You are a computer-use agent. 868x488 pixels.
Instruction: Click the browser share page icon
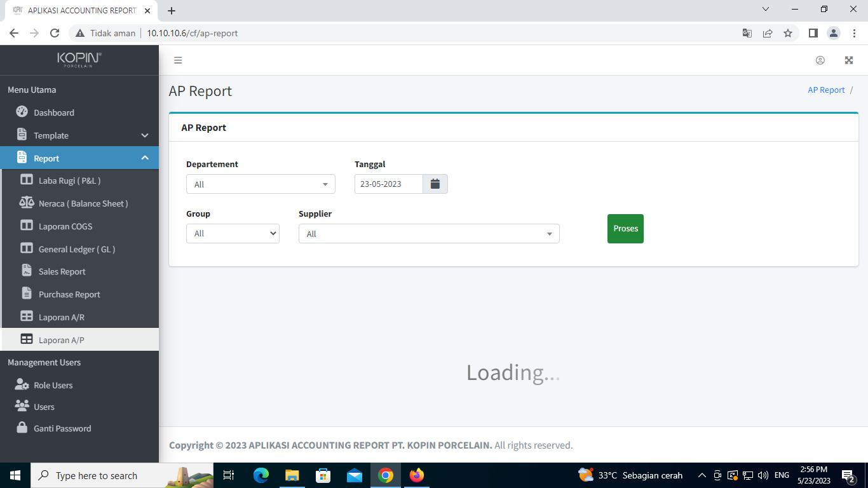(x=768, y=33)
